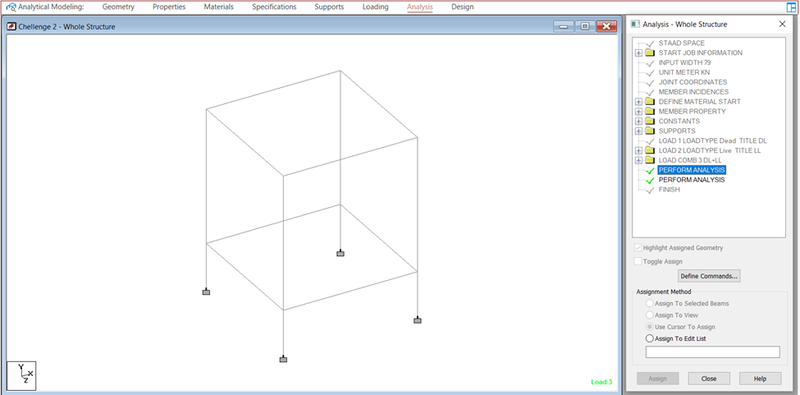Image resolution: width=800 pixels, height=395 pixels.
Task: Switch to the Materials tab
Action: (x=218, y=7)
